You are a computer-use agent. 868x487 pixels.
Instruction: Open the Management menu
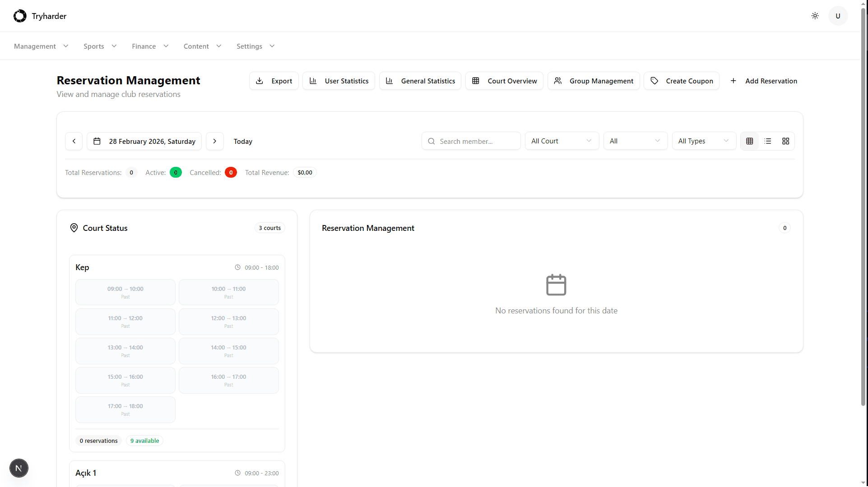[x=41, y=46]
